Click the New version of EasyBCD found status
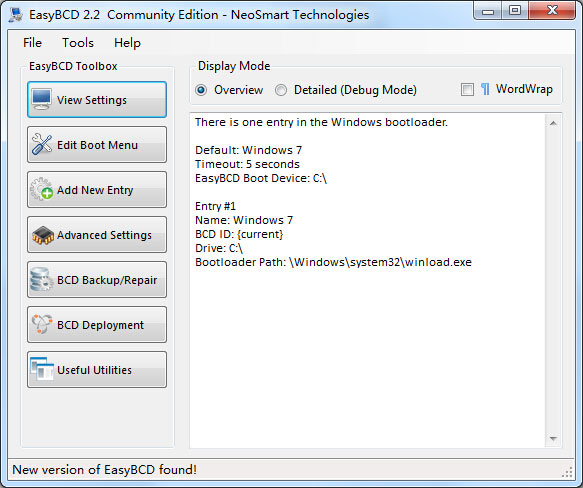583x488 pixels. (x=104, y=470)
